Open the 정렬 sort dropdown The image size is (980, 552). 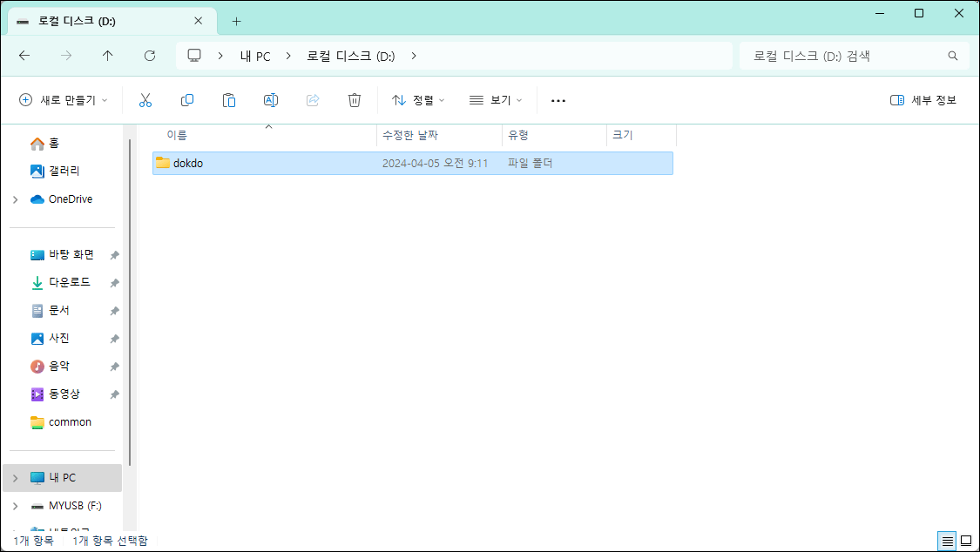[418, 100]
